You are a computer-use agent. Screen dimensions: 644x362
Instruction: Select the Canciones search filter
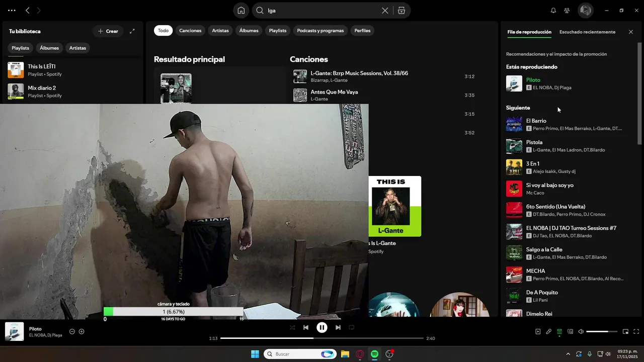(x=190, y=31)
